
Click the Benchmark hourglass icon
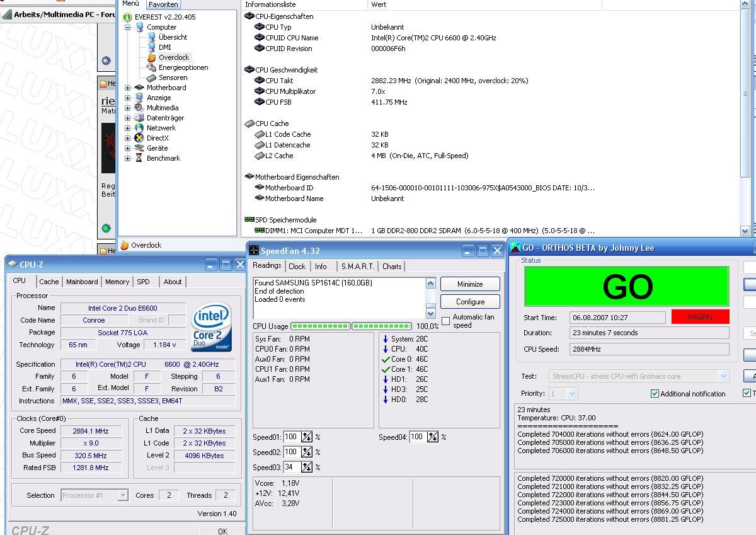tap(139, 158)
